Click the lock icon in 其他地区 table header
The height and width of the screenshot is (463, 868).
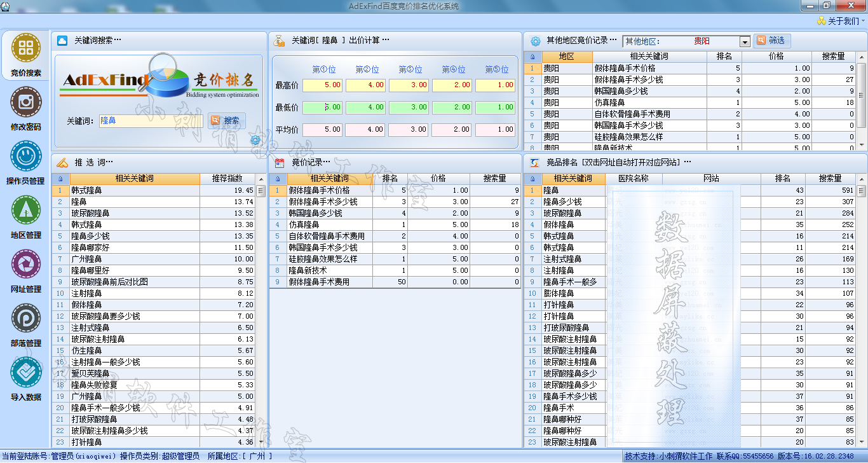click(532, 57)
